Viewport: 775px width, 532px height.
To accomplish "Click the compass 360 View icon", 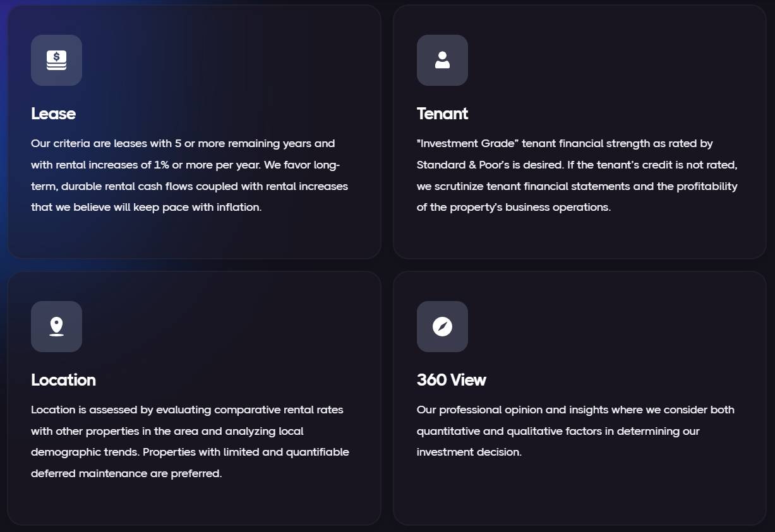I will [x=442, y=326].
